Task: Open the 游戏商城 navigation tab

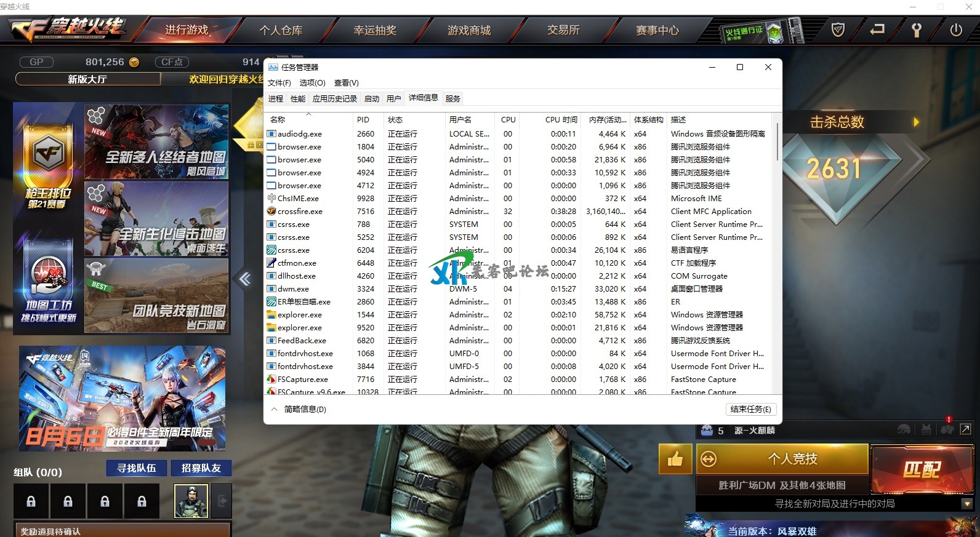Action: 469,30
